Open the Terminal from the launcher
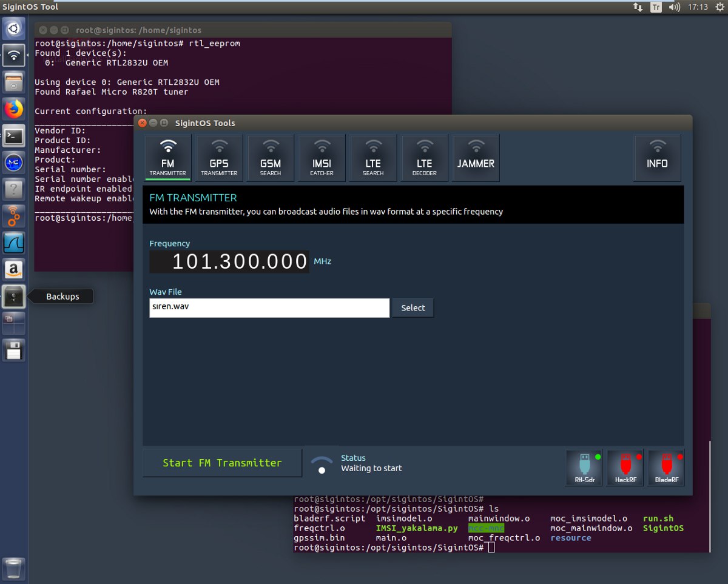The width and height of the screenshot is (728, 584). point(15,136)
